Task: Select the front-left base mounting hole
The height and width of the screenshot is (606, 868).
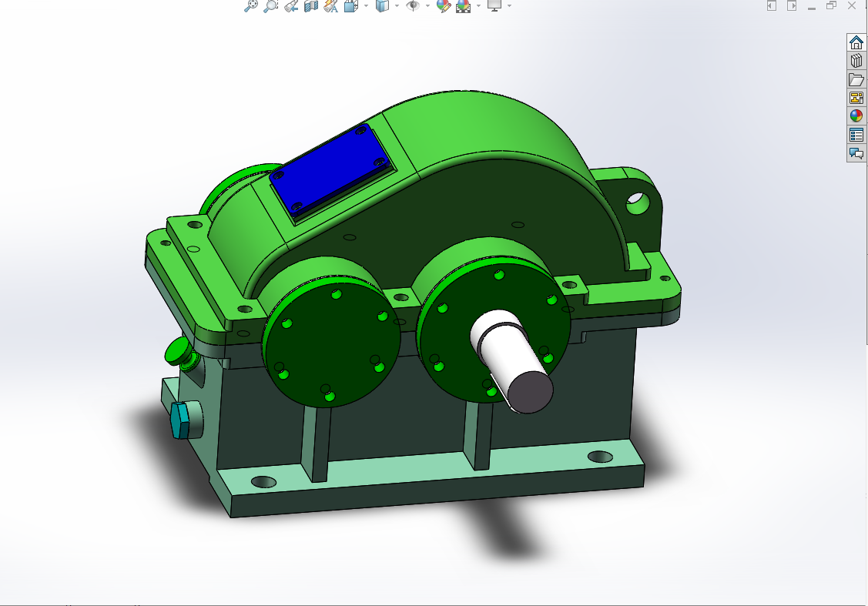Action: click(x=263, y=482)
